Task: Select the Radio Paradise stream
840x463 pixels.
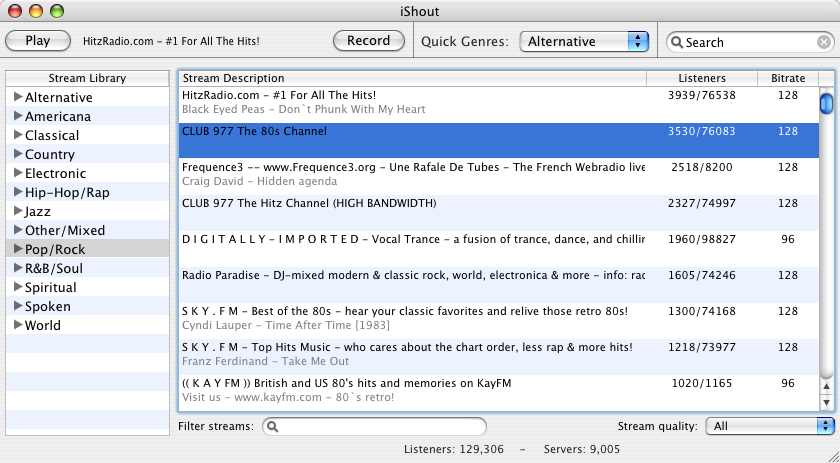Action: coord(499,284)
